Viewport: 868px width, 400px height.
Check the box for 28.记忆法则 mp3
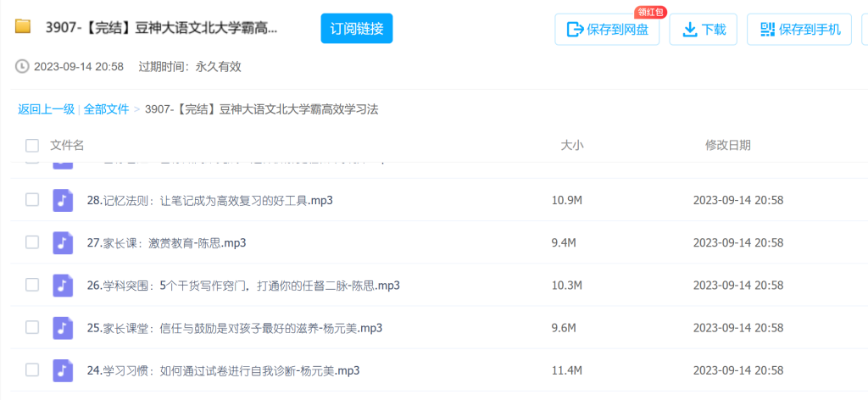(x=32, y=200)
